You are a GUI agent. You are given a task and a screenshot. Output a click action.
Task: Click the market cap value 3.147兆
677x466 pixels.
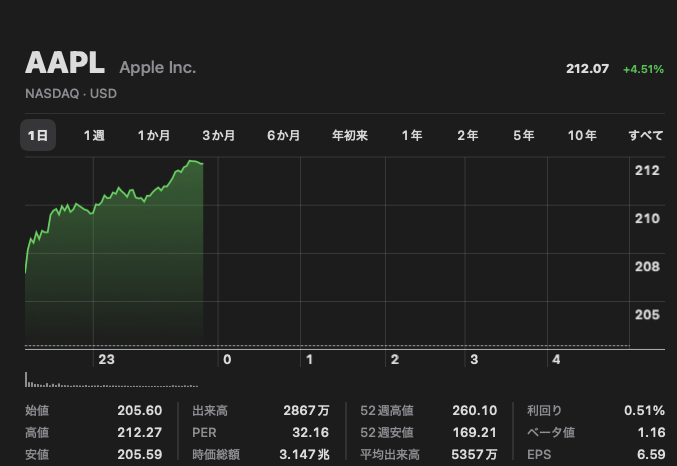coord(304,454)
